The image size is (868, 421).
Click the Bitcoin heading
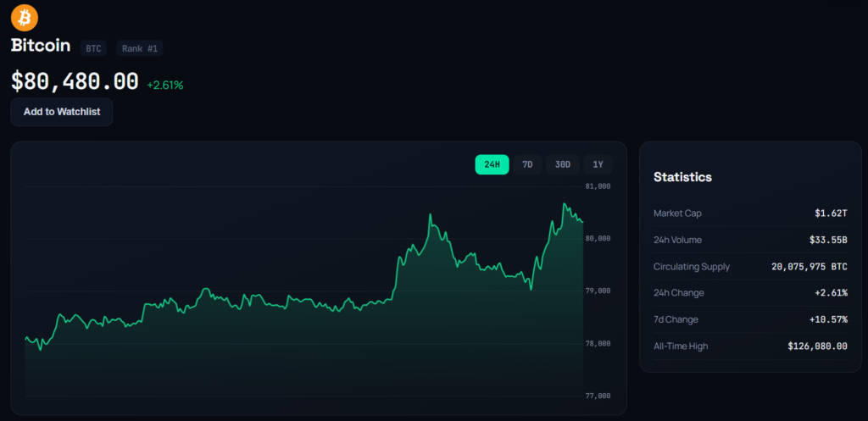[x=41, y=46]
